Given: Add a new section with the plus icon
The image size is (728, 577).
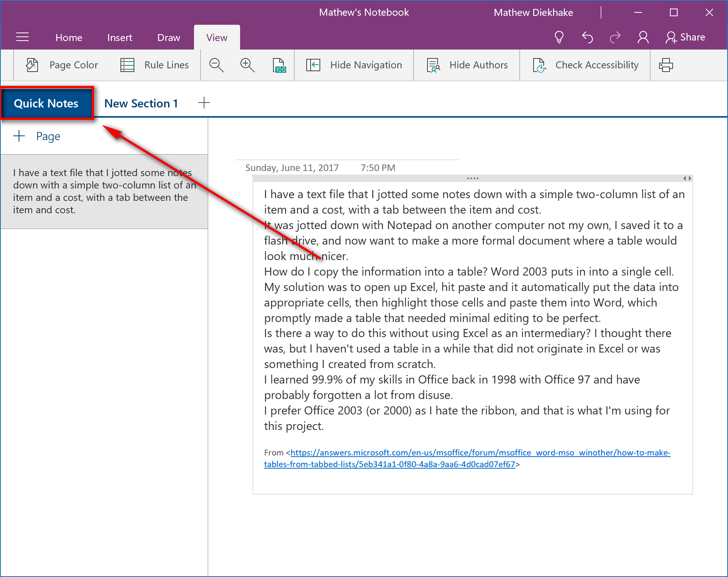Looking at the screenshot, I should tap(204, 103).
